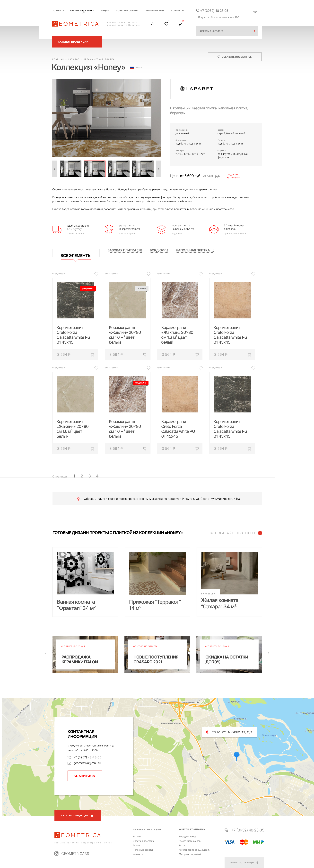This screenshot has width=314, height=868.
Task: Toggle favorite heart on first product card
Action: pyautogui.click(x=96, y=274)
